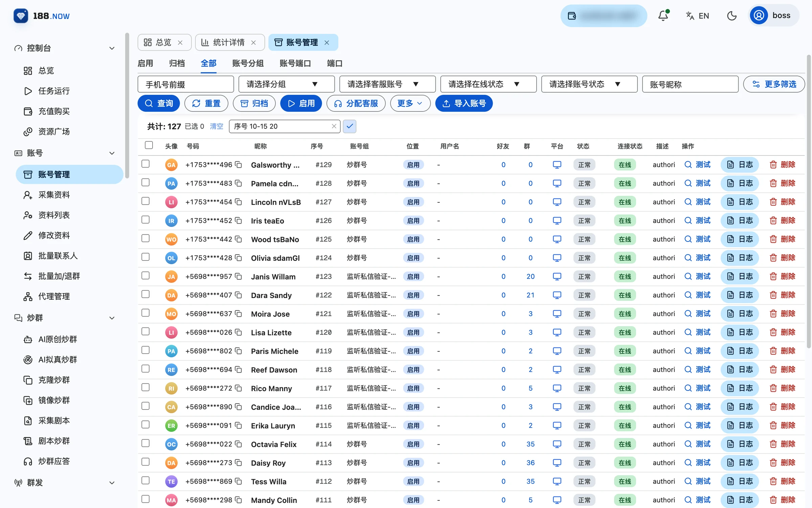This screenshot has width=812, height=508.
Task: Click 分配客服 button
Action: pos(356,103)
